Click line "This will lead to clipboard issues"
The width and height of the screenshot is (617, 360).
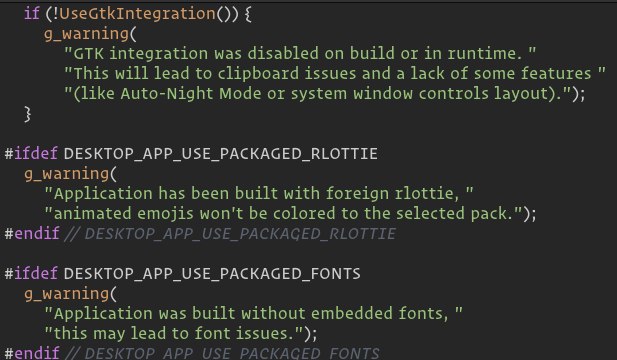point(334,74)
